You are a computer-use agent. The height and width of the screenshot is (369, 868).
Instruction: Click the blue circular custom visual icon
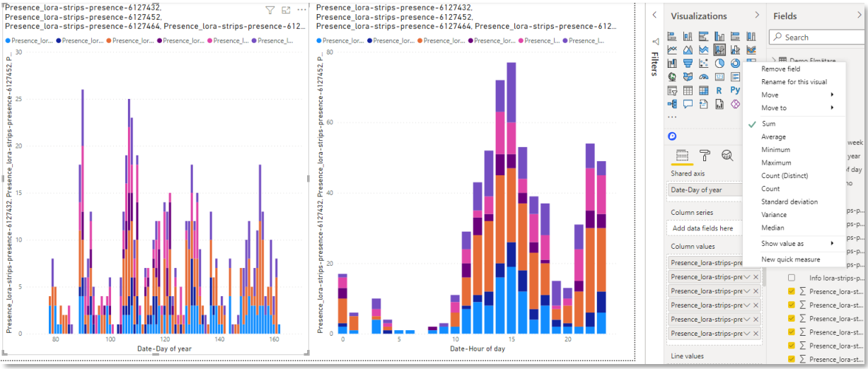pyautogui.click(x=672, y=136)
